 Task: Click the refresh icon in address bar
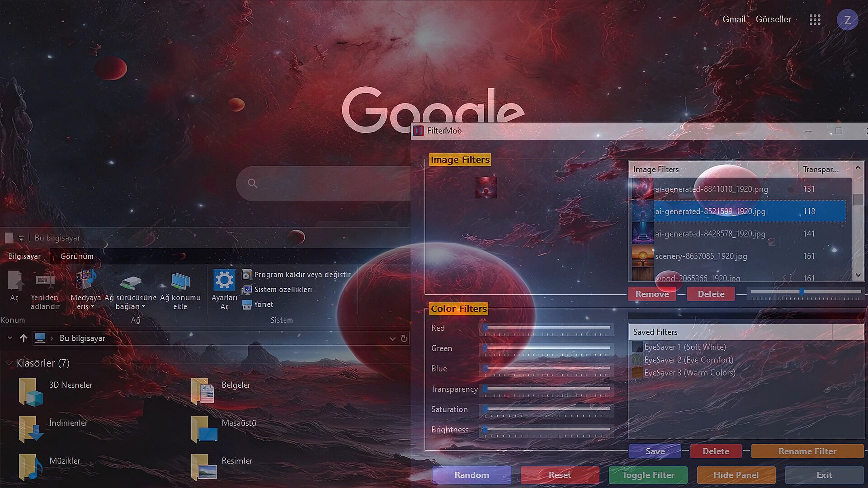404,338
